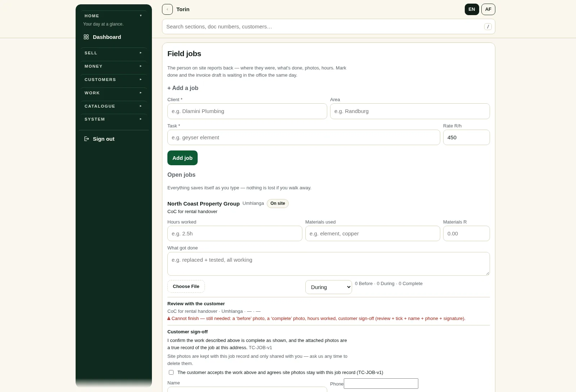The height and width of the screenshot is (392, 576).
Task: Expand the WORK sidebar section
Action: (114, 93)
